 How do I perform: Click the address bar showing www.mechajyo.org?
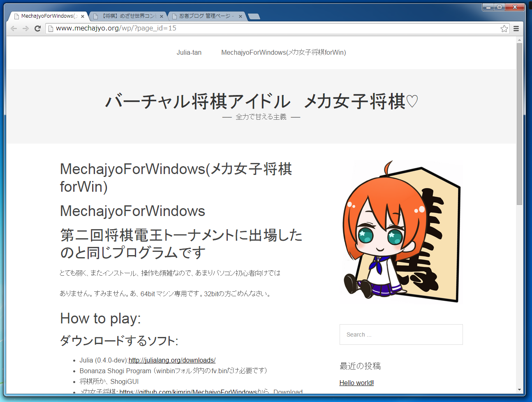(271, 28)
